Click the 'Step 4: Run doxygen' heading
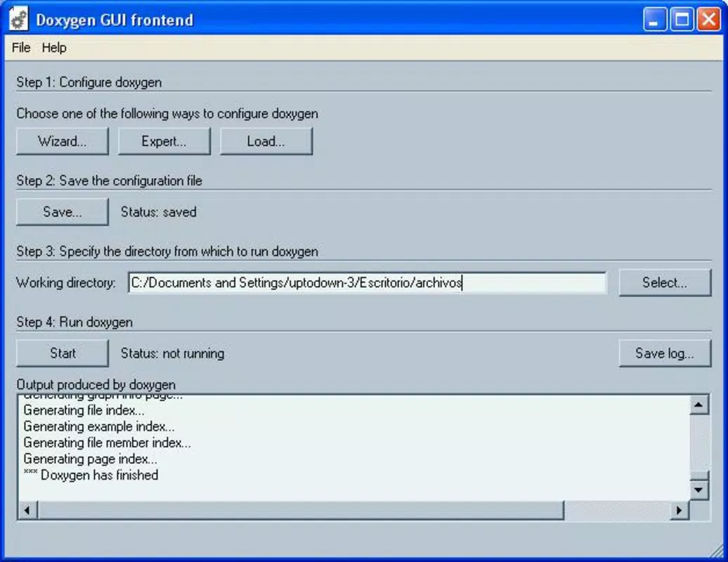This screenshot has height=562, width=728. [74, 322]
